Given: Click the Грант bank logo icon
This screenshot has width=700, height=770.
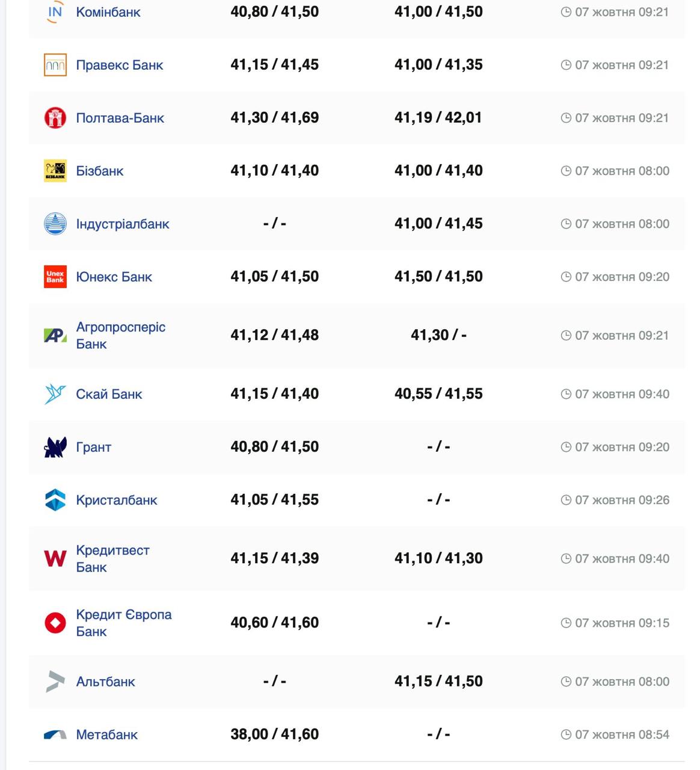Looking at the screenshot, I should tap(55, 447).
